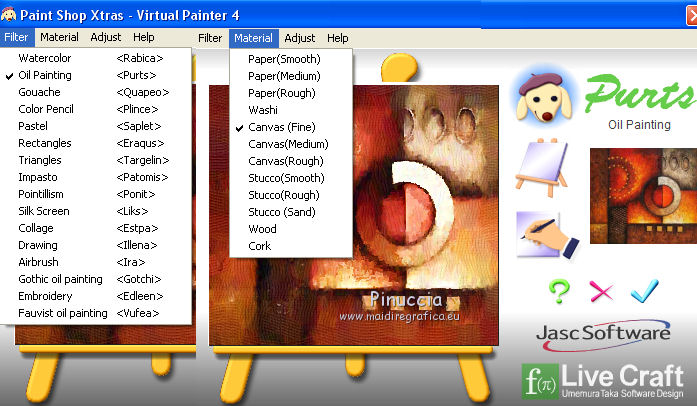
Task: Select the Pastel filter
Action: [x=96, y=126]
